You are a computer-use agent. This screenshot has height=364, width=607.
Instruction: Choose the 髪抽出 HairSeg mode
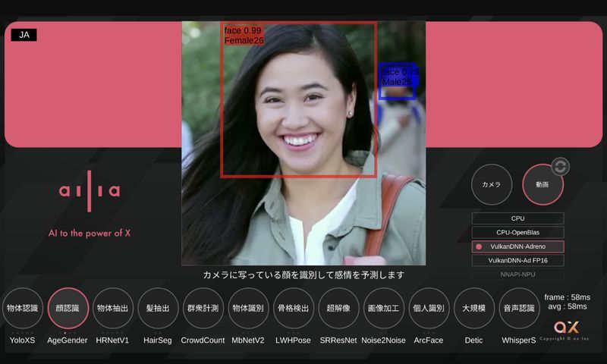[158, 309]
